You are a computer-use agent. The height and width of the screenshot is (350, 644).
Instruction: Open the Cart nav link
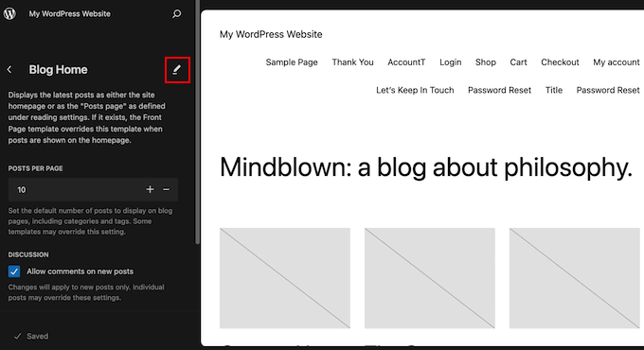(518, 62)
